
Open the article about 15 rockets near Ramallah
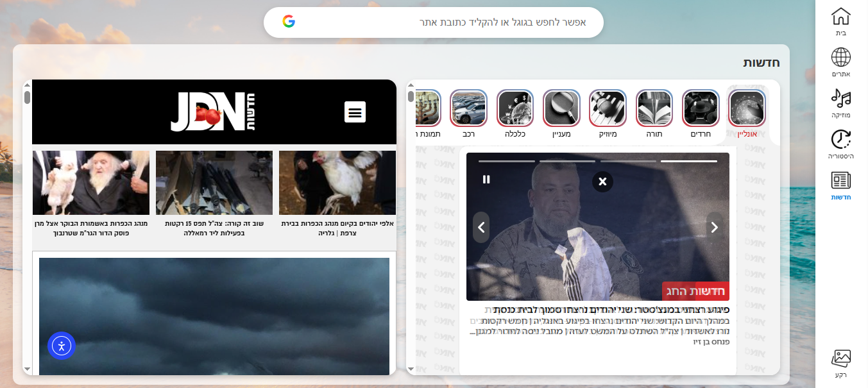click(214, 228)
